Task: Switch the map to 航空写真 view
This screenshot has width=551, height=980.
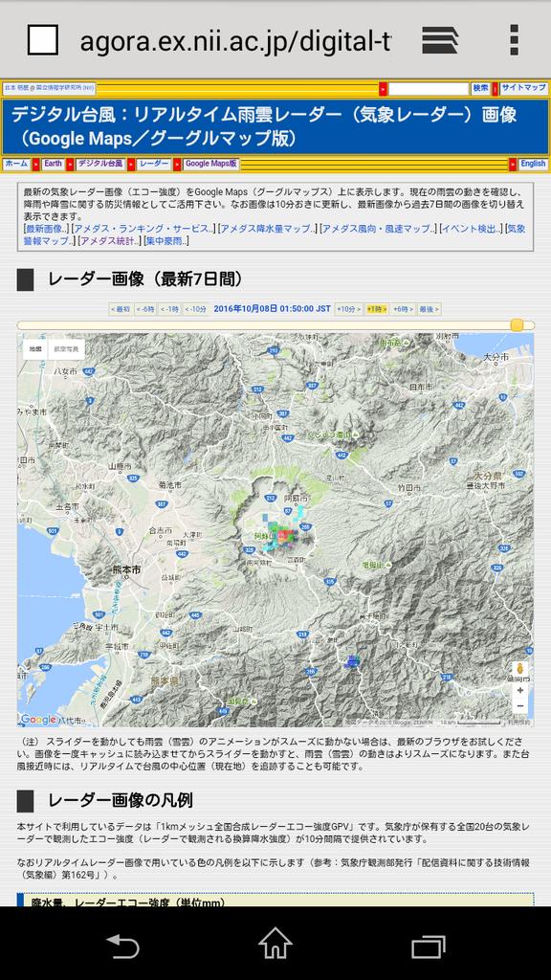Action: (x=66, y=349)
